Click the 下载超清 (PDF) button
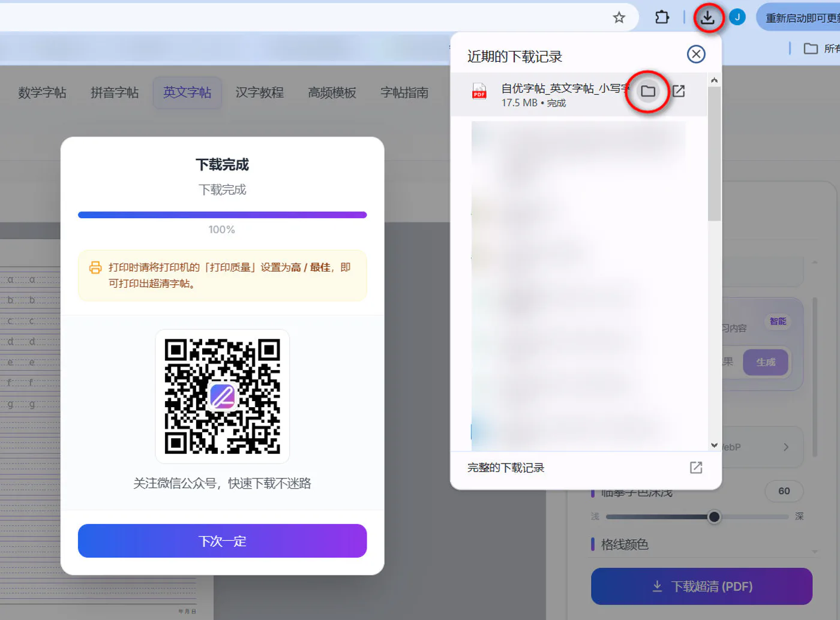 701,586
